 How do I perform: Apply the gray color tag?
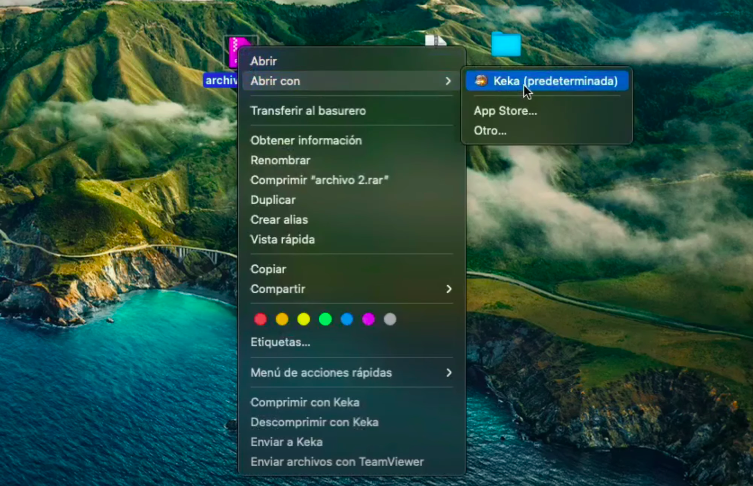coord(390,319)
